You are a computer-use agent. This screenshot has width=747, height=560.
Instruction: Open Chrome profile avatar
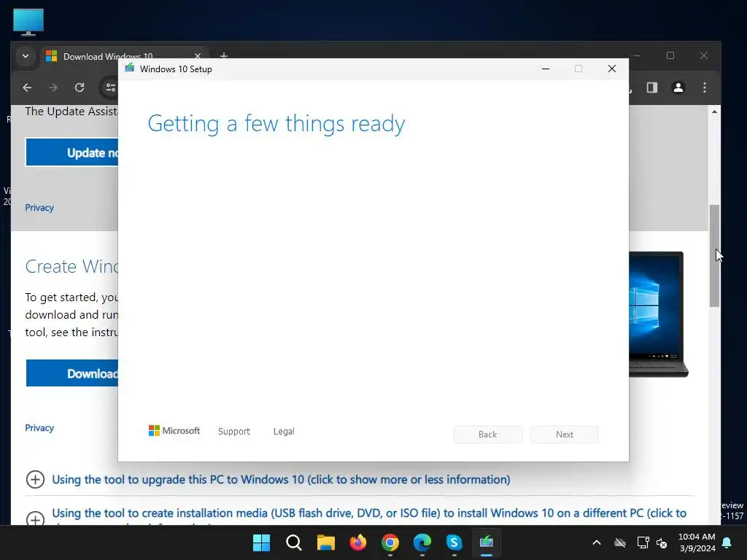coord(678,87)
